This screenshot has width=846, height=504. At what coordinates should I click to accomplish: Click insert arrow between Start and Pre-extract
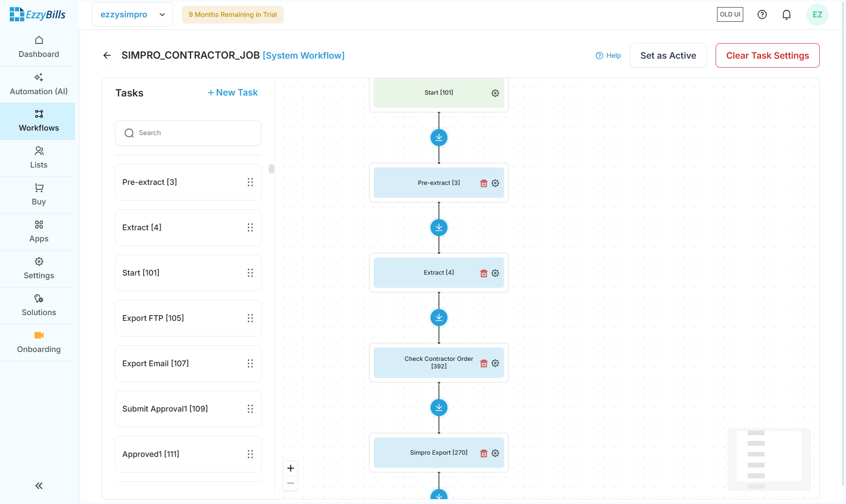click(x=439, y=137)
